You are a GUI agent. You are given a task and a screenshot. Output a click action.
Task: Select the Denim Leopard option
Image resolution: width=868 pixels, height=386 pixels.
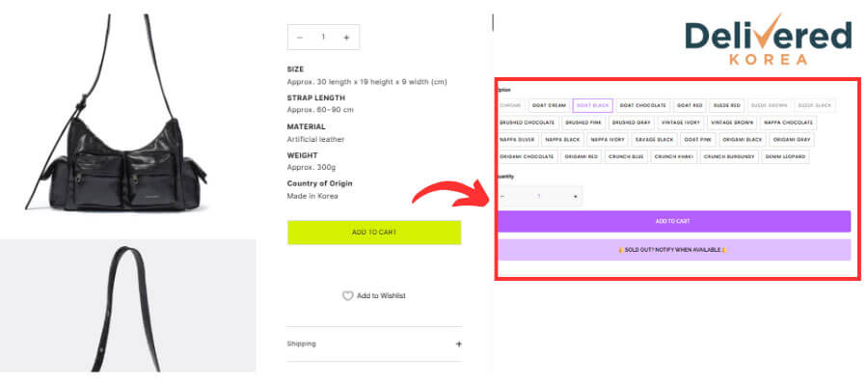coord(785,156)
